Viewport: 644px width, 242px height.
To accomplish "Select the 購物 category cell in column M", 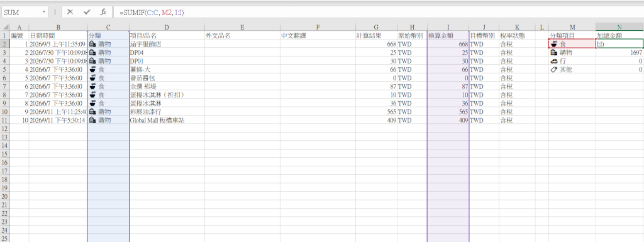I will tap(572, 53).
